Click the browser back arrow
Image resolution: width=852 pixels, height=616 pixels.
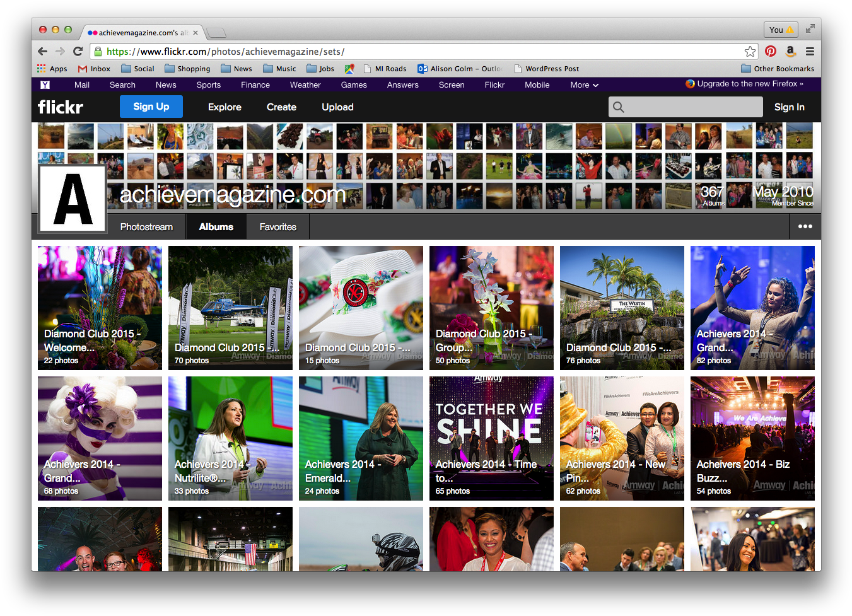click(42, 52)
